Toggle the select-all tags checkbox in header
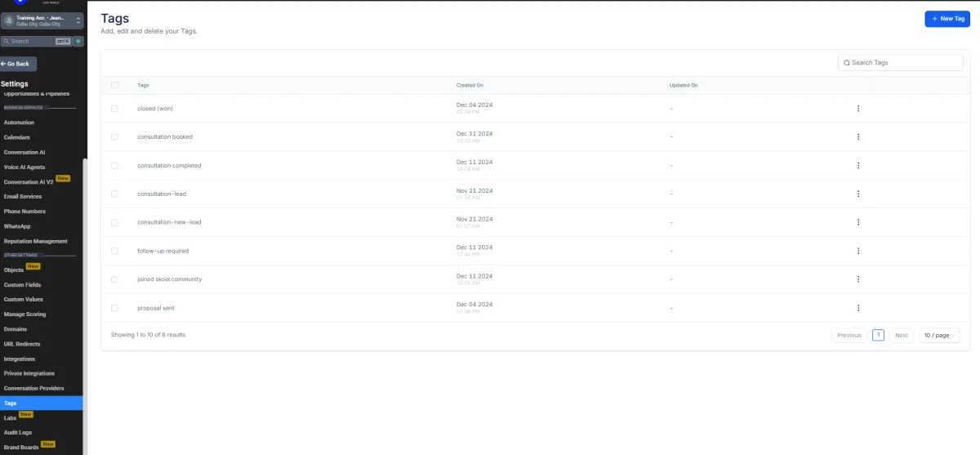 click(114, 85)
